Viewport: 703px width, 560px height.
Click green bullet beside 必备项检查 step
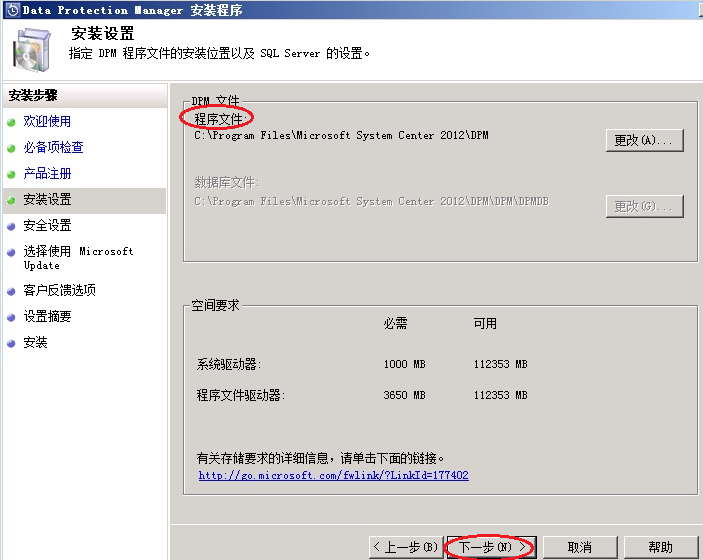pos(11,148)
